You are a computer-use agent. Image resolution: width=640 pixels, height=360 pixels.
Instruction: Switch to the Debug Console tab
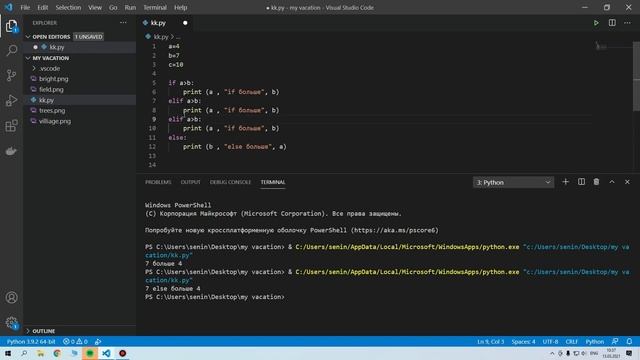tap(230, 182)
